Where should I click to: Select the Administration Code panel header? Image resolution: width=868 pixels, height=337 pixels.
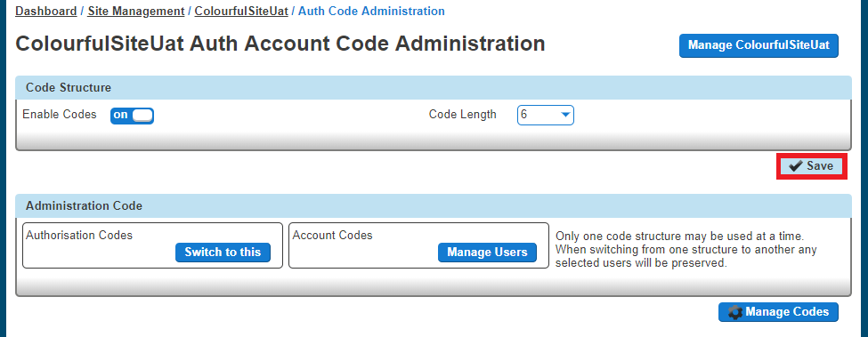click(x=433, y=205)
